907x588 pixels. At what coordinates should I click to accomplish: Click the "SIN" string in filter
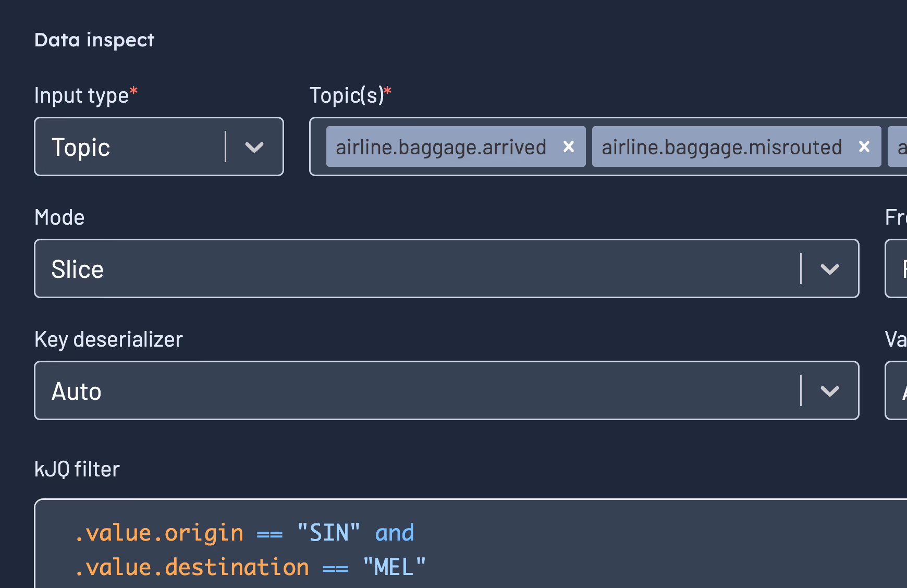328,533
